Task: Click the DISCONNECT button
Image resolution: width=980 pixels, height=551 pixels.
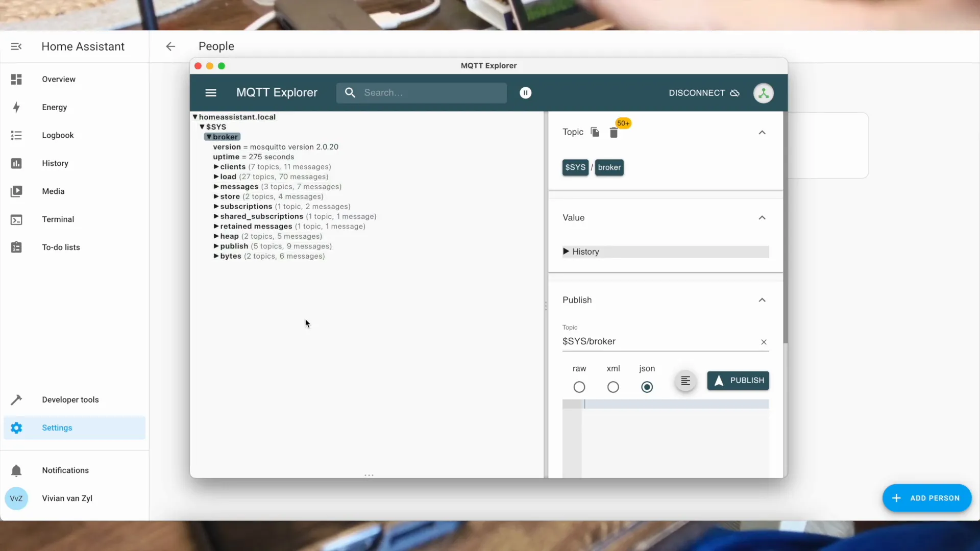Action: 704,93
